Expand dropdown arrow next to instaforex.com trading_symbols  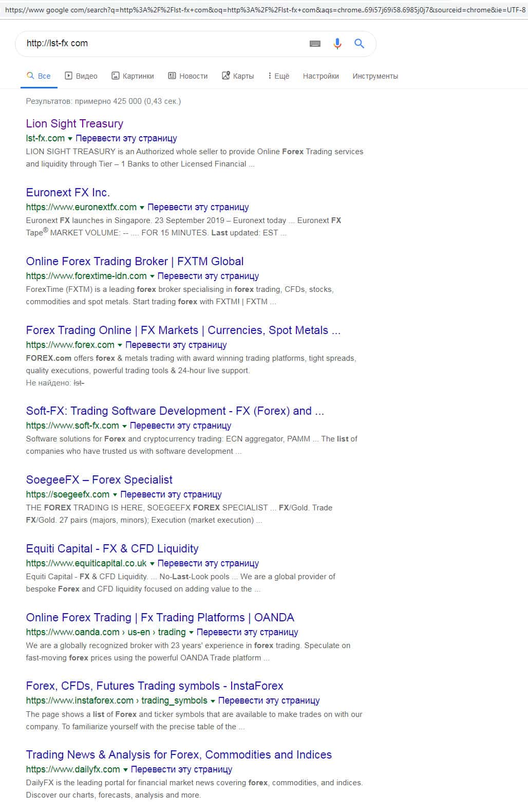pos(213,701)
